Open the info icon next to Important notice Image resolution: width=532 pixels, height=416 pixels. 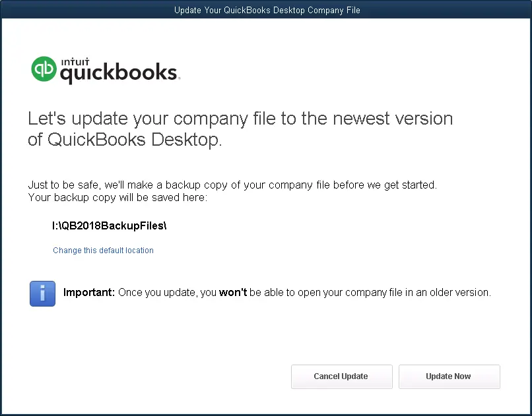click(42, 293)
